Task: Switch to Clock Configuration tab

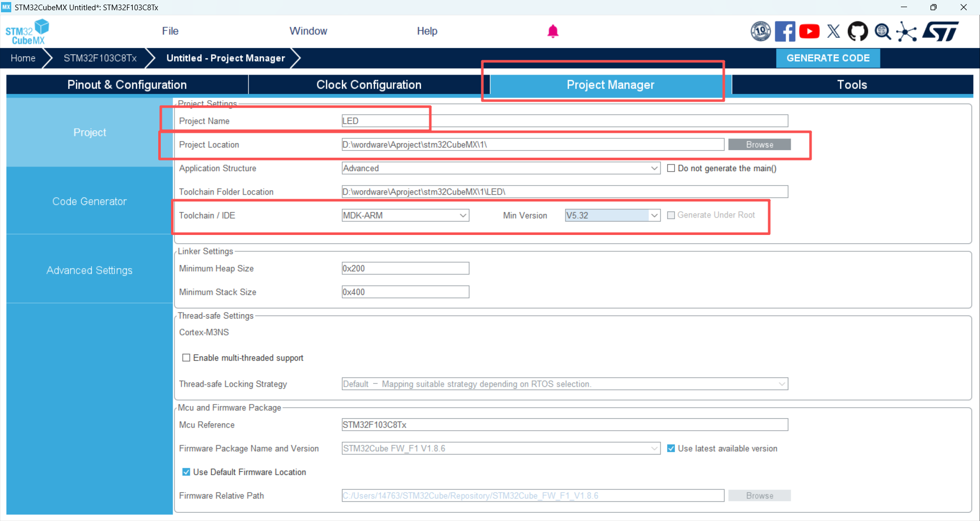Action: [369, 85]
